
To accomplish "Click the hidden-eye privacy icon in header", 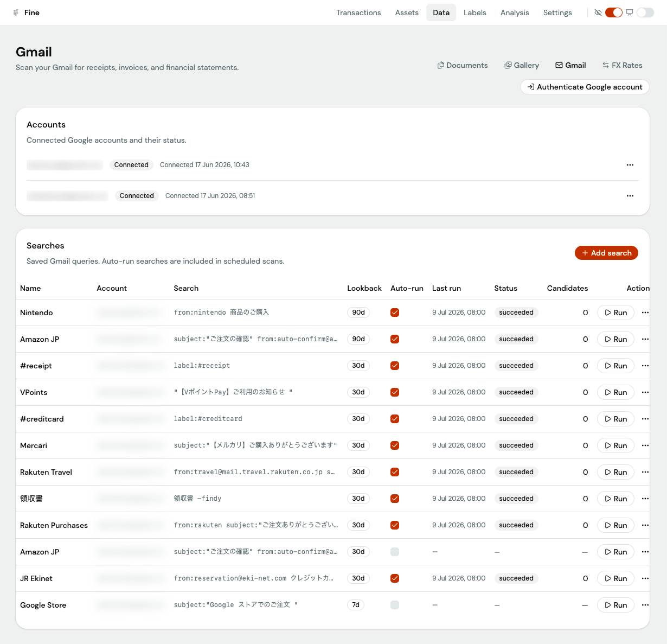I will point(598,12).
